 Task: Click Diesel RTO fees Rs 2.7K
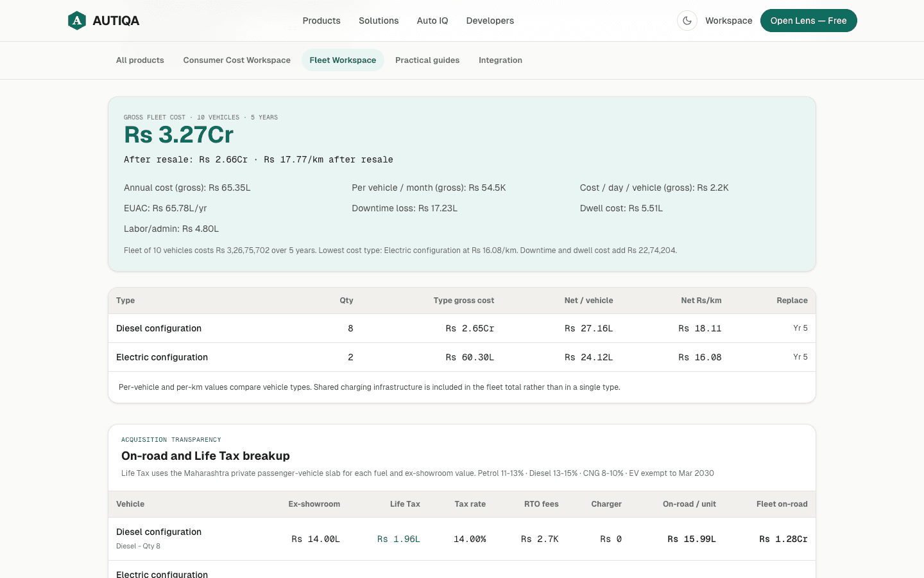click(x=540, y=539)
